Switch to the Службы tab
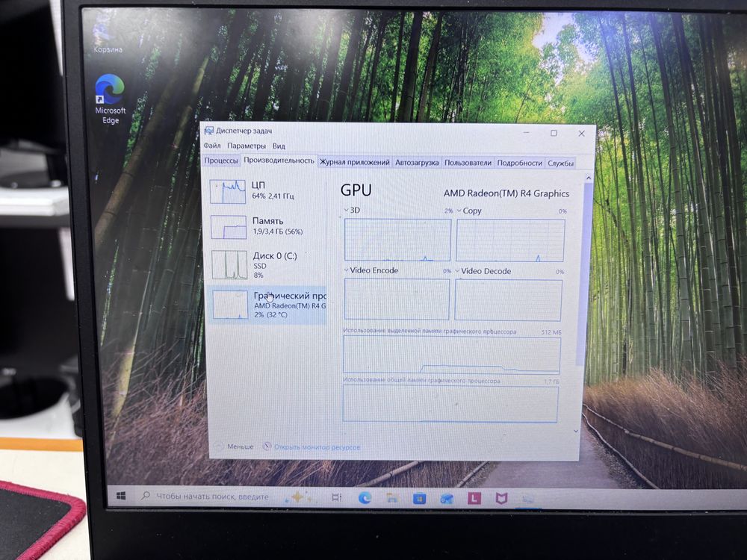The height and width of the screenshot is (560, 747). click(560, 164)
